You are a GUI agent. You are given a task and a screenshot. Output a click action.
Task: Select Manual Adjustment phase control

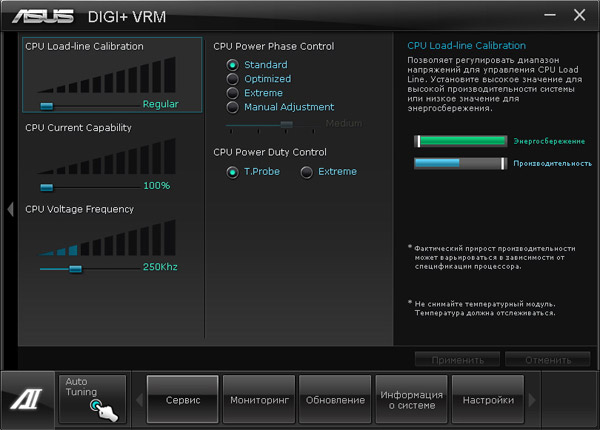click(x=232, y=107)
